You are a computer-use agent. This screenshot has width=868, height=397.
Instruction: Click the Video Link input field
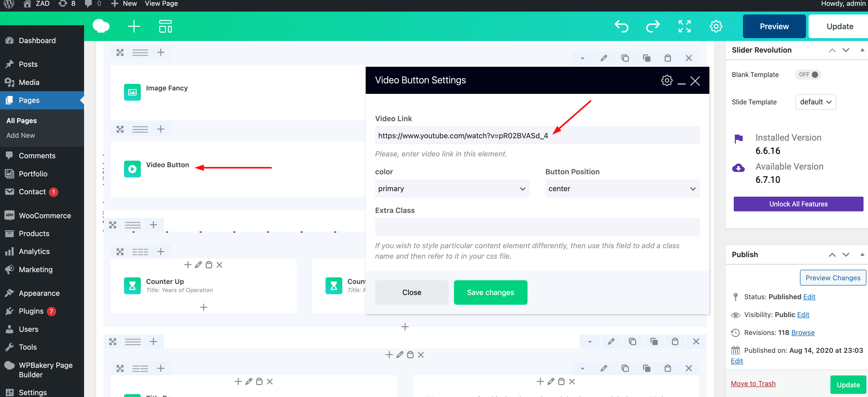[537, 135]
